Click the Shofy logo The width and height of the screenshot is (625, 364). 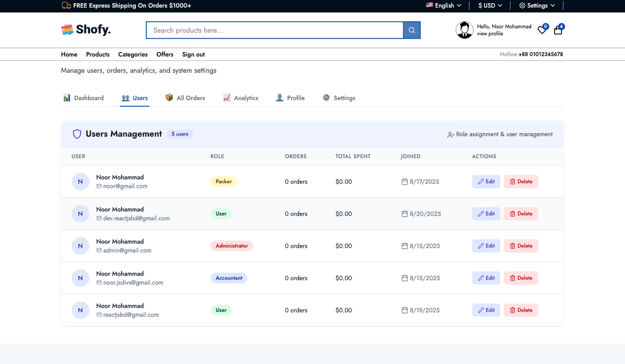[x=86, y=30]
